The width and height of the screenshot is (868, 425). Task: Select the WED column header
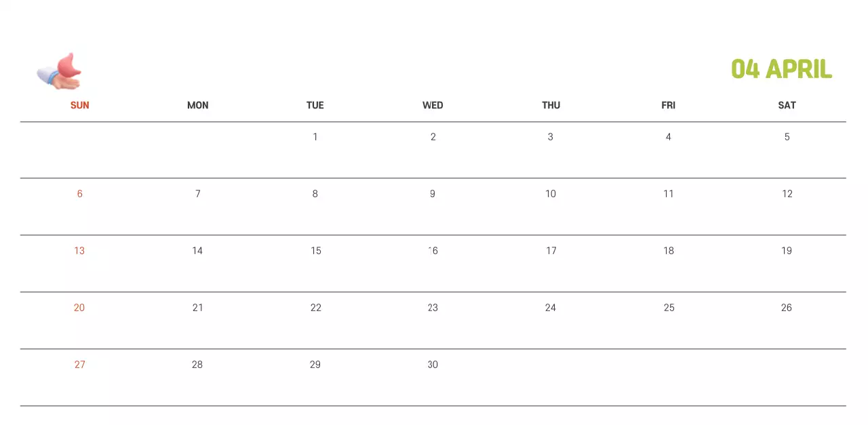point(433,105)
